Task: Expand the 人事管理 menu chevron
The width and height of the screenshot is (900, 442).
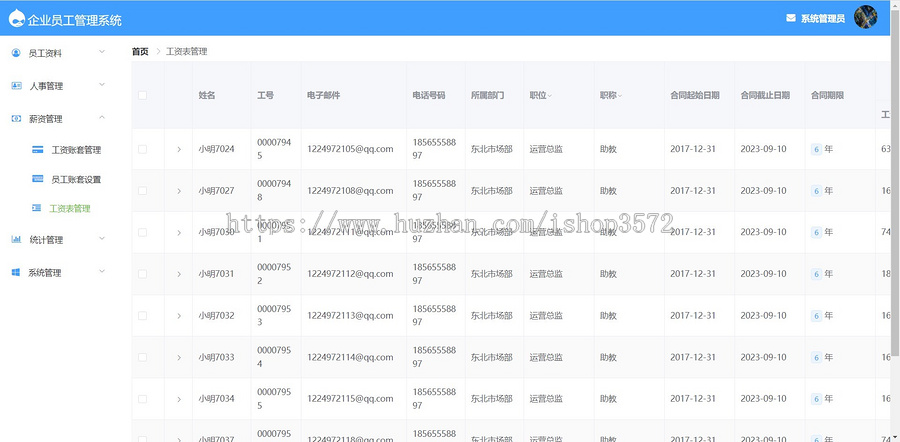Action: point(102,84)
